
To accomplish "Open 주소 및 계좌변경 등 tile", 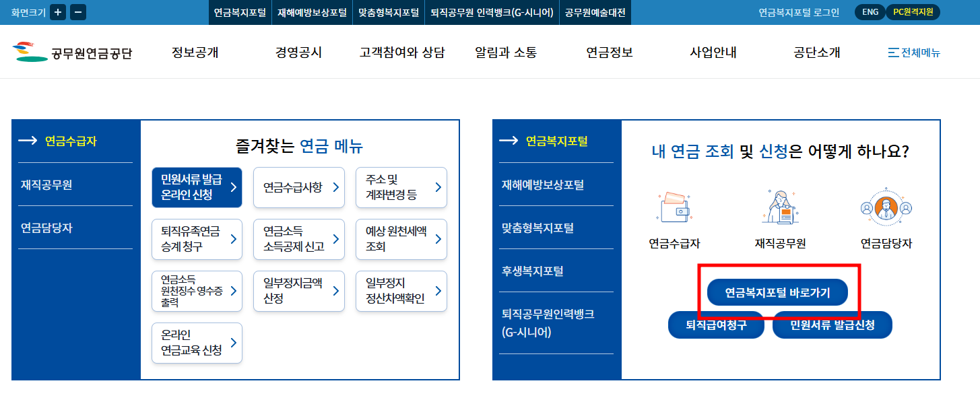I will 401,187.
